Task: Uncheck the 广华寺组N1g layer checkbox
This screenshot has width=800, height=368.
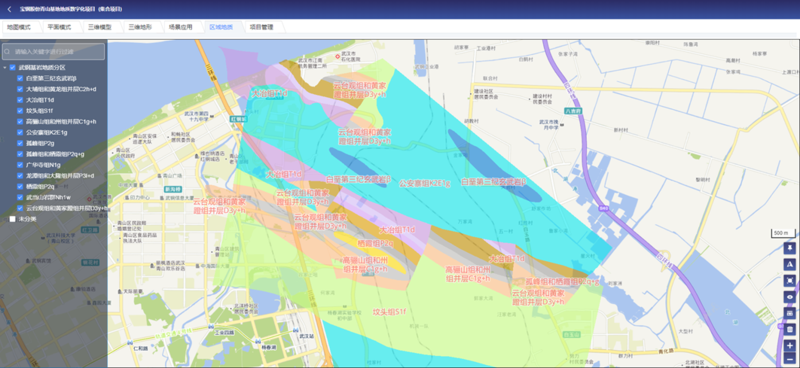Action: (20, 165)
